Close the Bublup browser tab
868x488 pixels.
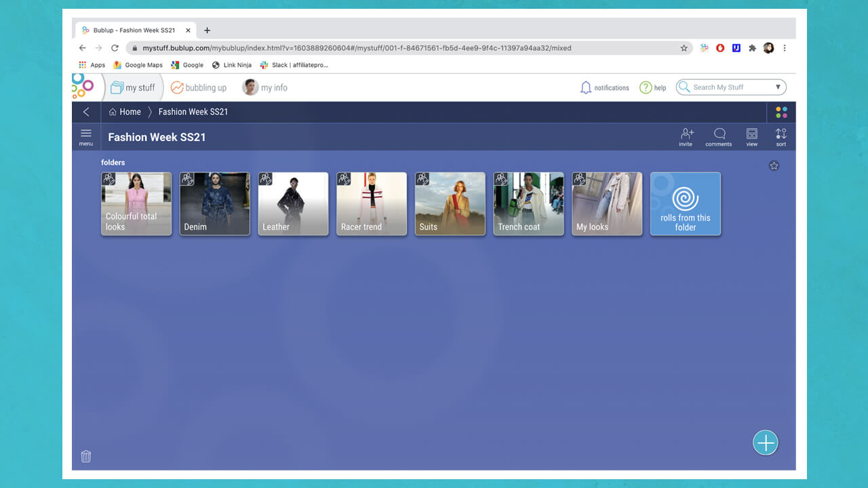tap(189, 30)
